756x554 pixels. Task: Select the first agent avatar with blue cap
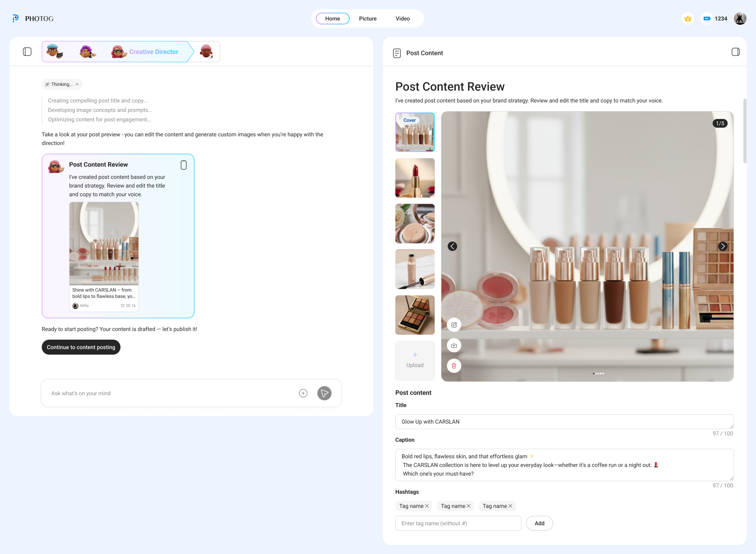[x=54, y=51]
